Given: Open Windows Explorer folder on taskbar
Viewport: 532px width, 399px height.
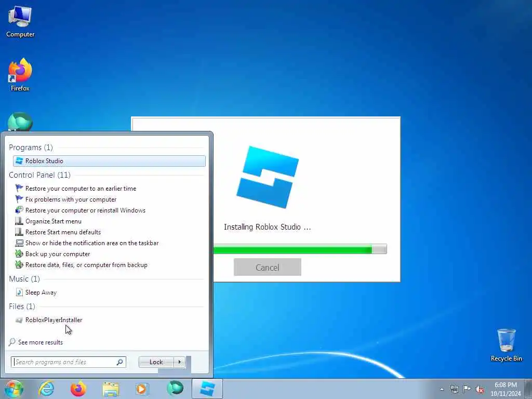Looking at the screenshot, I should click(x=111, y=389).
